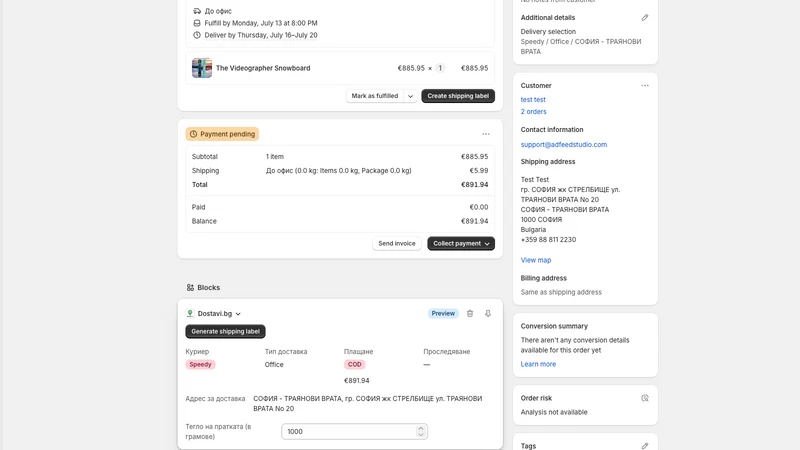Click the Total €891.94 amount
The image size is (800, 450).
pos(474,185)
